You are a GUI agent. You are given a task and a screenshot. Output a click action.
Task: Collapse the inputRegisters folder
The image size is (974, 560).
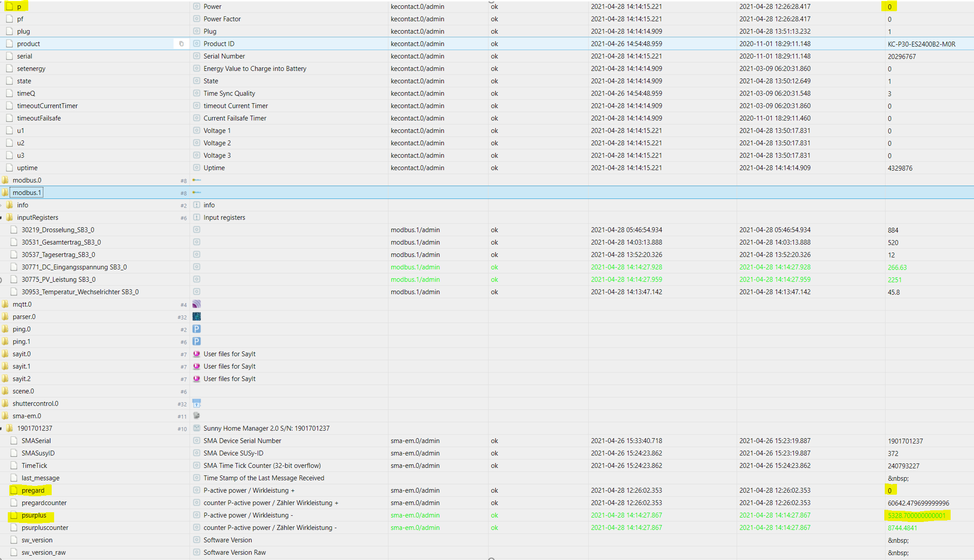point(1,218)
